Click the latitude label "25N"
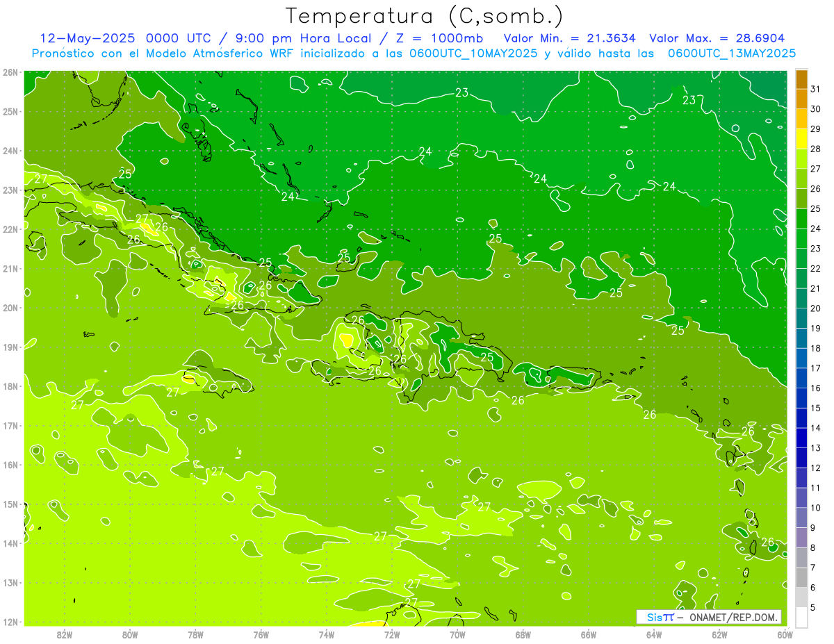This screenshot has height=644, width=834. pos(10,111)
